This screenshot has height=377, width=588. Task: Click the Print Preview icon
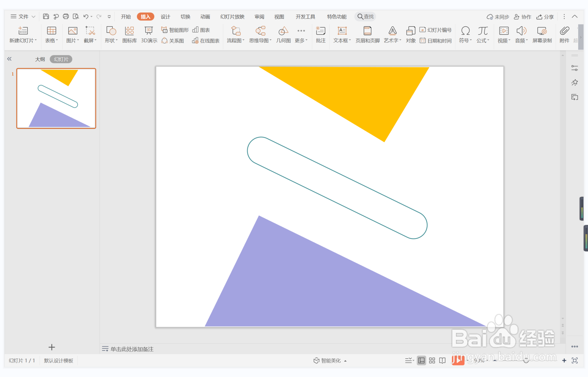[x=76, y=16]
